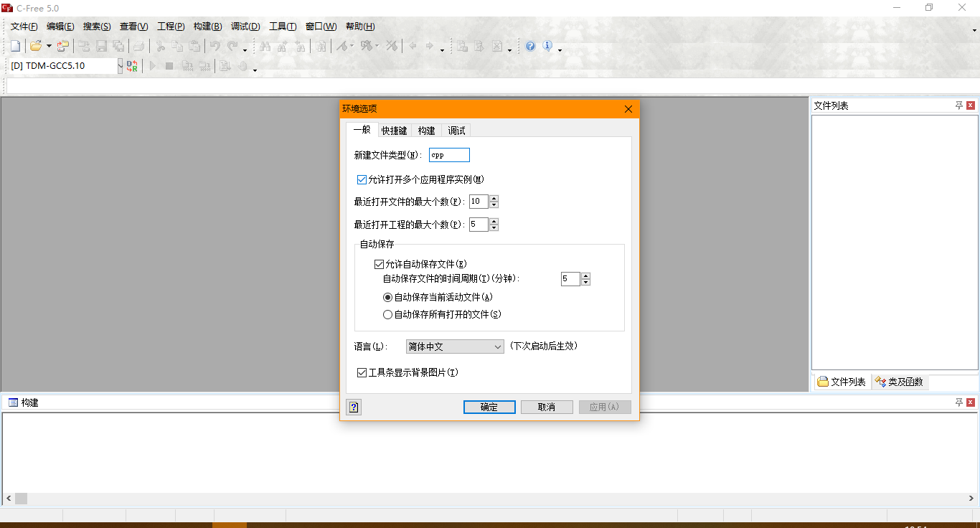Click the New File toolbar icon
The height and width of the screenshot is (528, 980).
point(15,47)
